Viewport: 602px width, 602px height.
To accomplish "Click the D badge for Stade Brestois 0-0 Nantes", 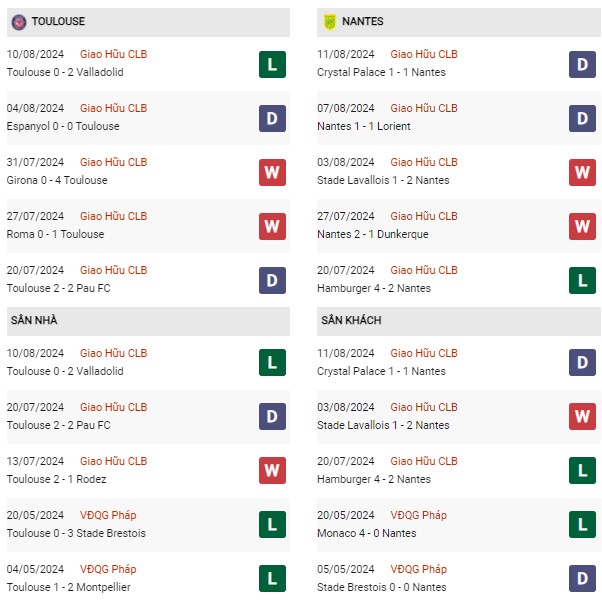I will 582,579.
